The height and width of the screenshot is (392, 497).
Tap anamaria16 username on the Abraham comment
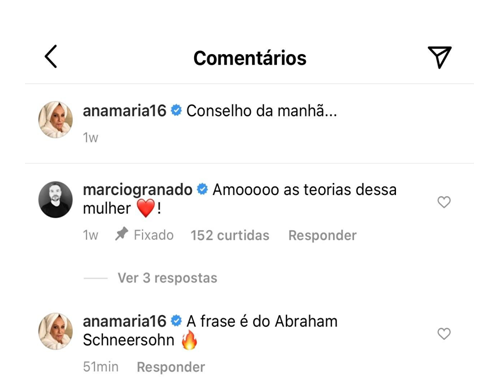click(124, 321)
